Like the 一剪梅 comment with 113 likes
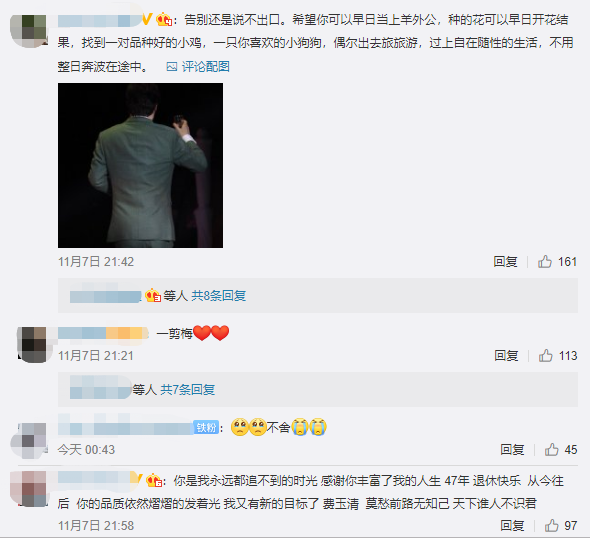This screenshot has width=590, height=540. (545, 355)
